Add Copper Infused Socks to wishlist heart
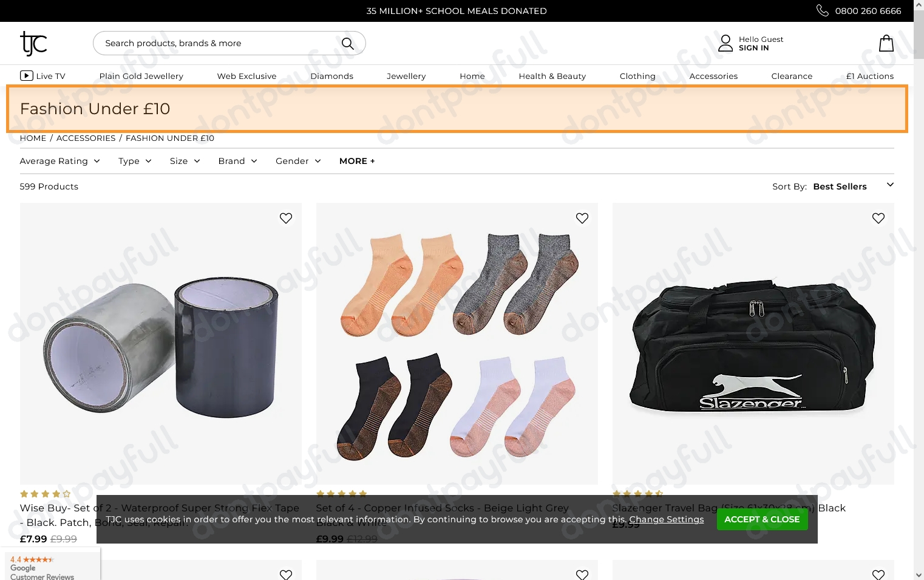 tap(582, 218)
